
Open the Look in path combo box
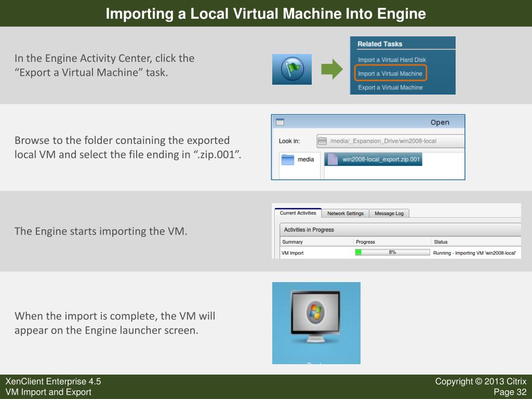pyautogui.click(x=390, y=141)
